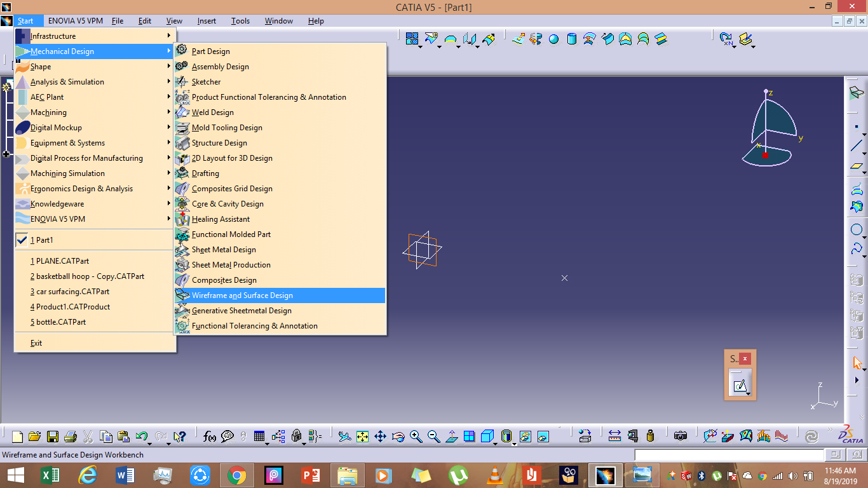Click the Measure Inertia weight icon
Screen dimensions: 868x488
(650, 437)
